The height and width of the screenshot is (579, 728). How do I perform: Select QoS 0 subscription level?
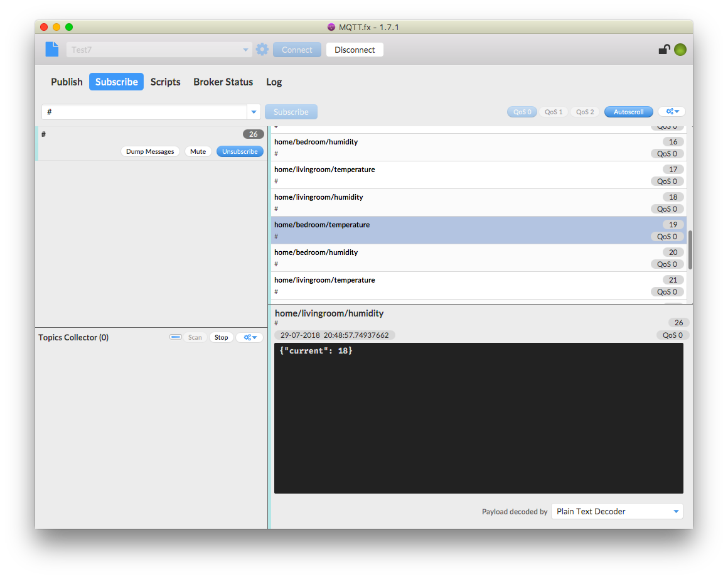(522, 112)
